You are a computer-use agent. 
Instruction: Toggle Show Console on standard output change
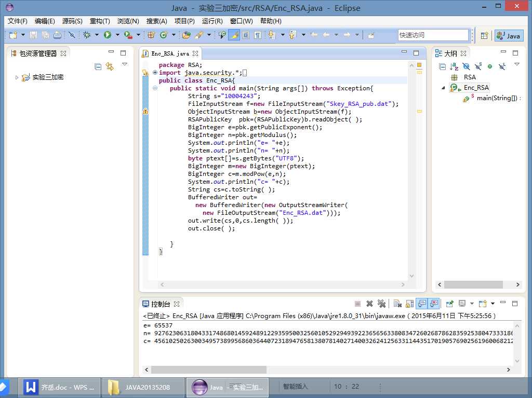[x=422, y=303]
